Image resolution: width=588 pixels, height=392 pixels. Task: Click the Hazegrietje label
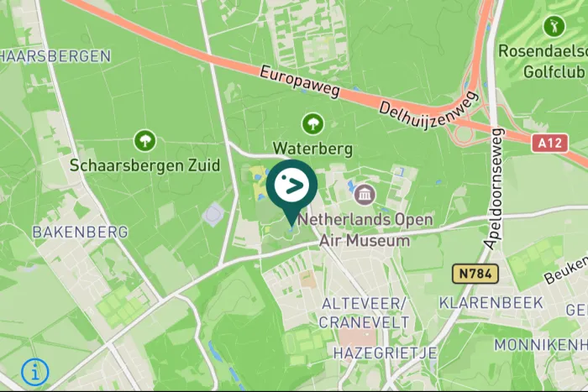tap(385, 353)
